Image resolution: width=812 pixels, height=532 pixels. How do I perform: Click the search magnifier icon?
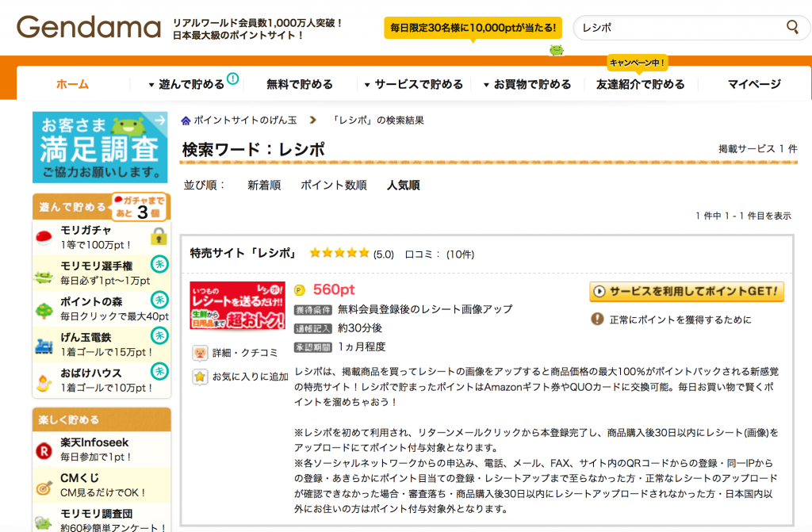pos(792,28)
